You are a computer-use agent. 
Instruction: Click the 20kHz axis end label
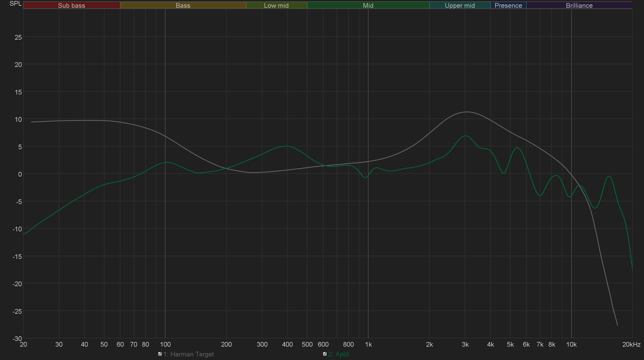point(631,345)
